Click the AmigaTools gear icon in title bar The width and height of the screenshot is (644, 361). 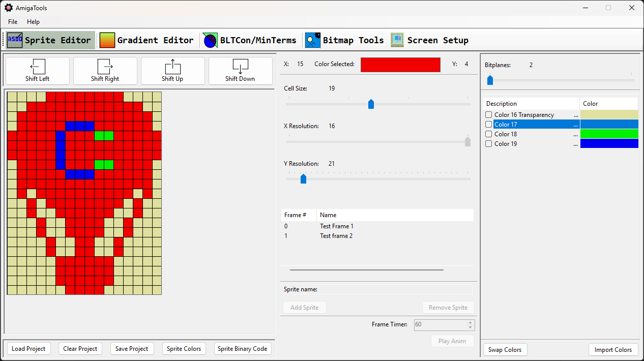tap(9, 8)
